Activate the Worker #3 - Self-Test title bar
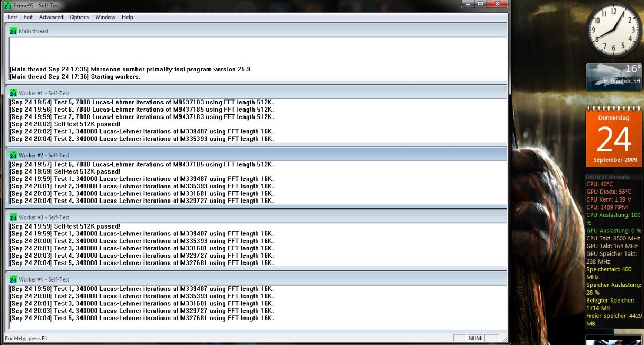This screenshot has height=345, width=644. pos(256,217)
